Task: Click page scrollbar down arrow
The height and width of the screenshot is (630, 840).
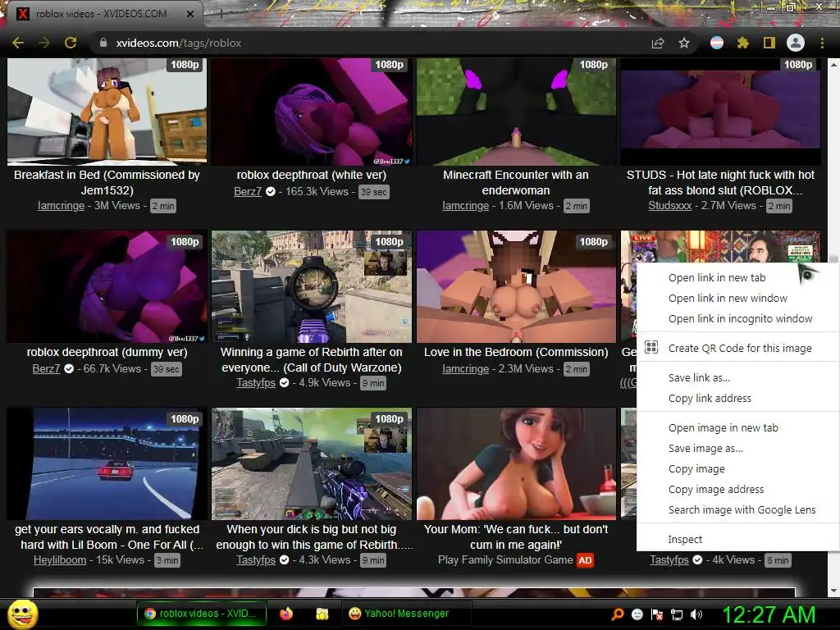Action: [x=833, y=591]
